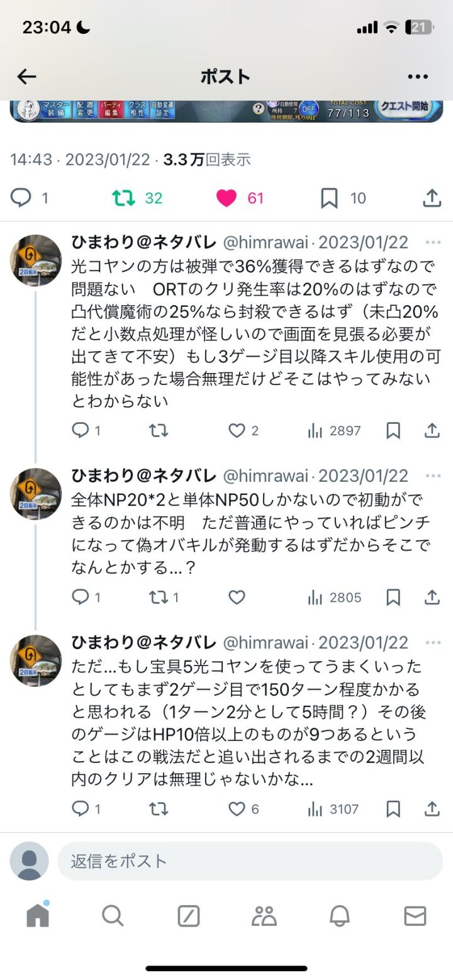Screen dimensions: 453x980
Task: Toggle the bookmark icon showing 10
Action: pyautogui.click(x=329, y=198)
